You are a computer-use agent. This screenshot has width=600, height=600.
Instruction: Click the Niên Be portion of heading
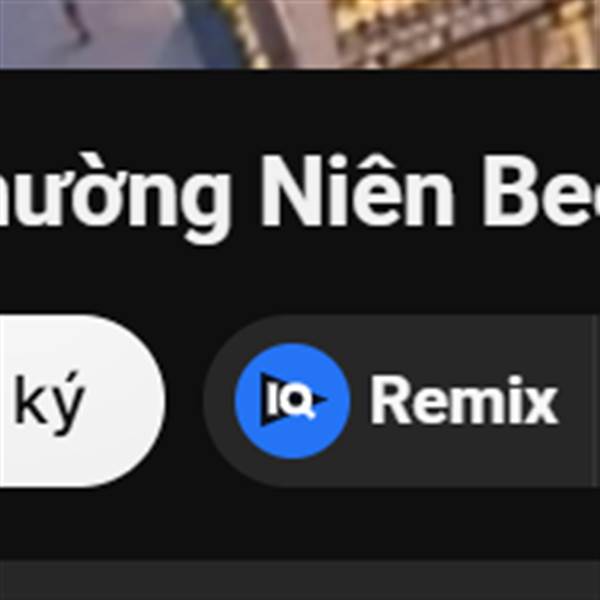coord(430,191)
